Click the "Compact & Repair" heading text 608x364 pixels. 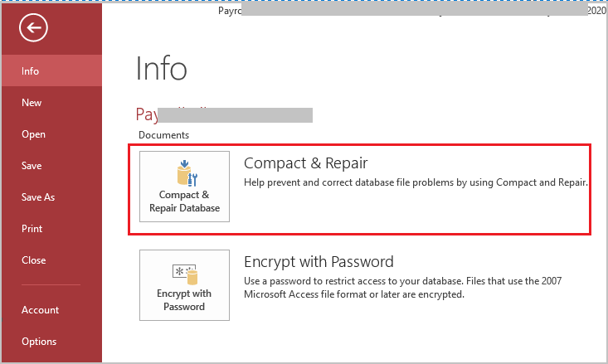coord(305,163)
